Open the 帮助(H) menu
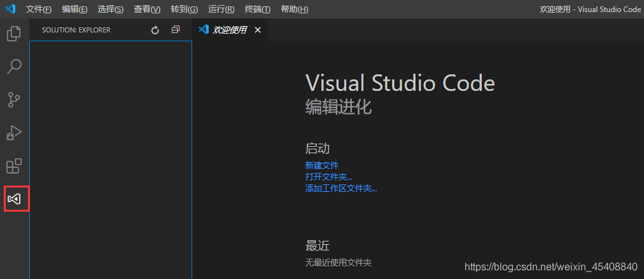Viewport: 644px width, 279px height. point(295,9)
